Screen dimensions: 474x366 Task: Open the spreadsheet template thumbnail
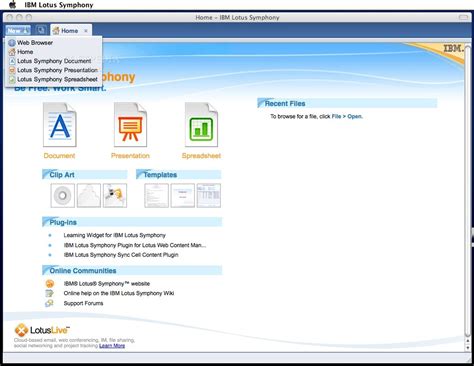click(x=209, y=196)
